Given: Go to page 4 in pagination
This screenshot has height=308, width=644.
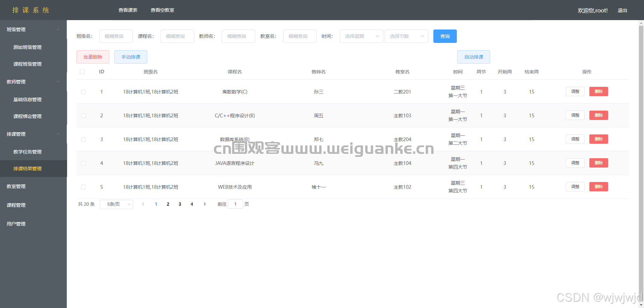Looking at the screenshot, I should pos(192,204).
